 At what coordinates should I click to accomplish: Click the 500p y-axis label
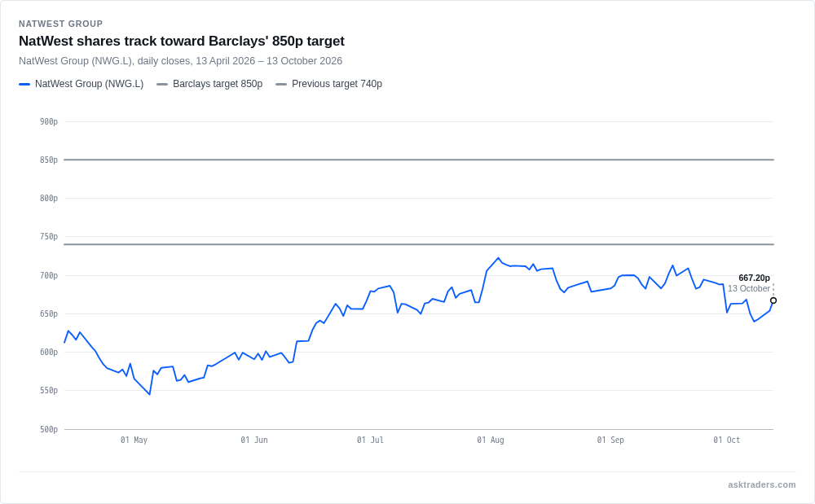pyautogui.click(x=49, y=429)
